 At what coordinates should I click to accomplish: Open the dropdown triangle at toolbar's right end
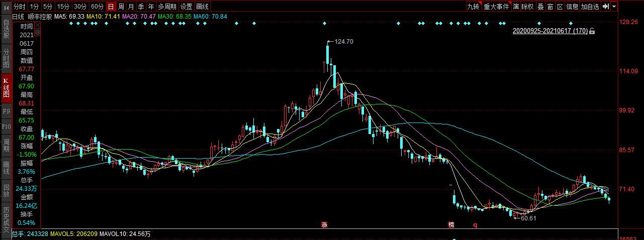pyautogui.click(x=614, y=7)
